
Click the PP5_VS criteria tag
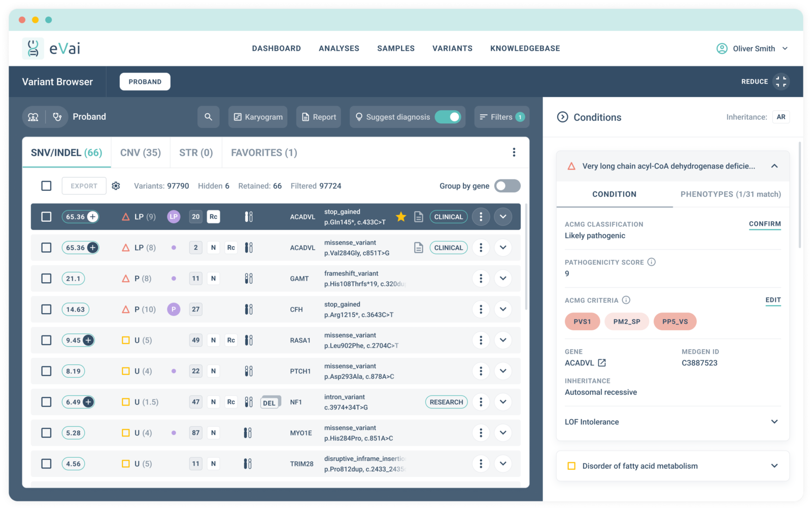coord(675,321)
